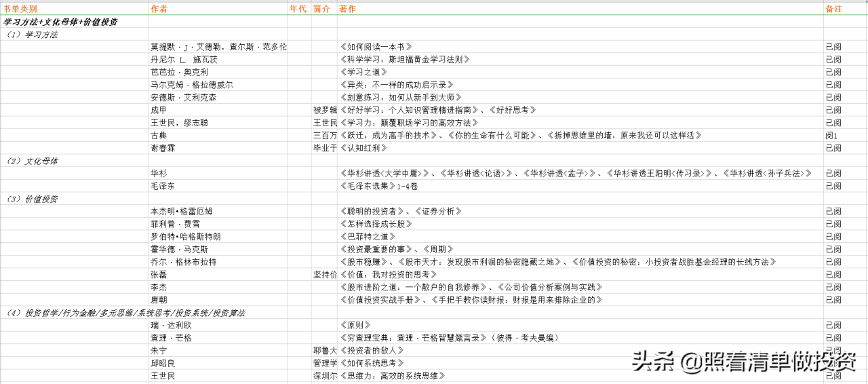The width and height of the screenshot is (868, 384).
Task: Click 简介 cell 管理学 in 邱昭良 row
Action: tap(324, 363)
